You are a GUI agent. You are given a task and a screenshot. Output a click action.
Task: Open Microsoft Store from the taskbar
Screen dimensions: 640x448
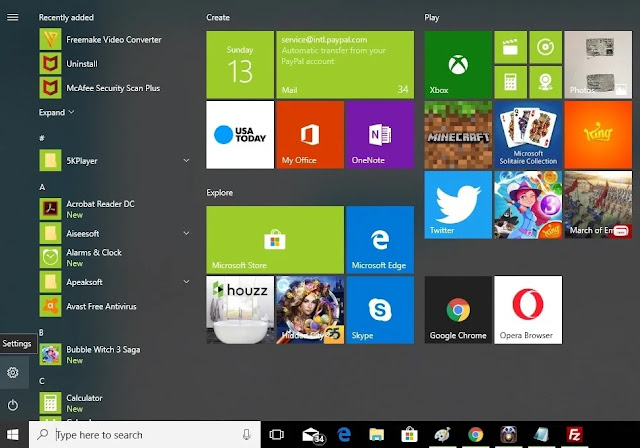pos(409,435)
